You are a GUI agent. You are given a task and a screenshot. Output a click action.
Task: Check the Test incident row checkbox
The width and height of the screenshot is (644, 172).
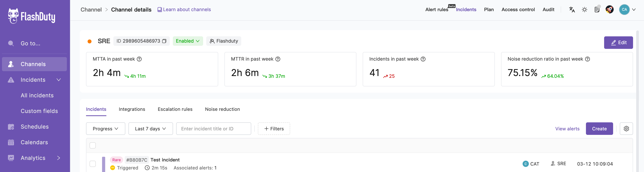click(x=93, y=164)
